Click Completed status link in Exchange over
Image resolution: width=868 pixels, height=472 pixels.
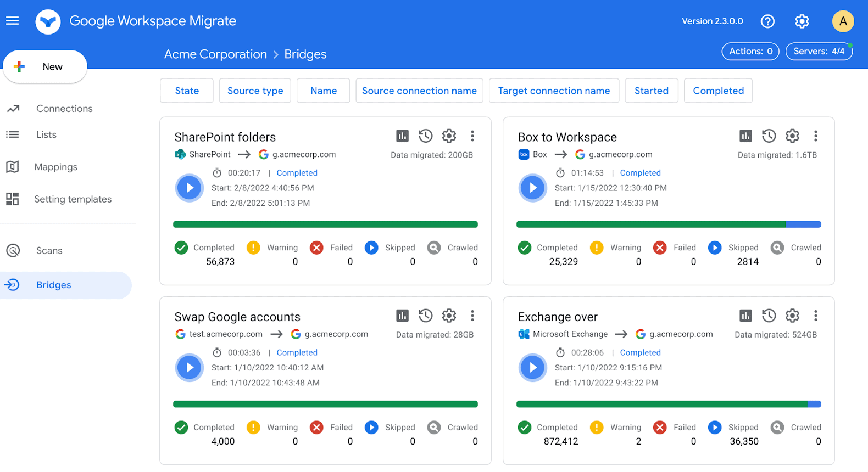pos(641,353)
